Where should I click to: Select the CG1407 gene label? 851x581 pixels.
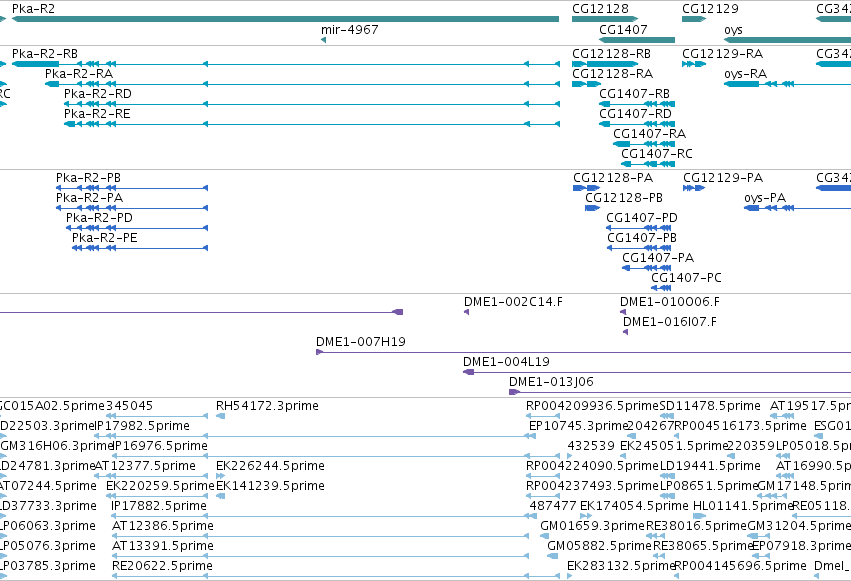pos(623,30)
